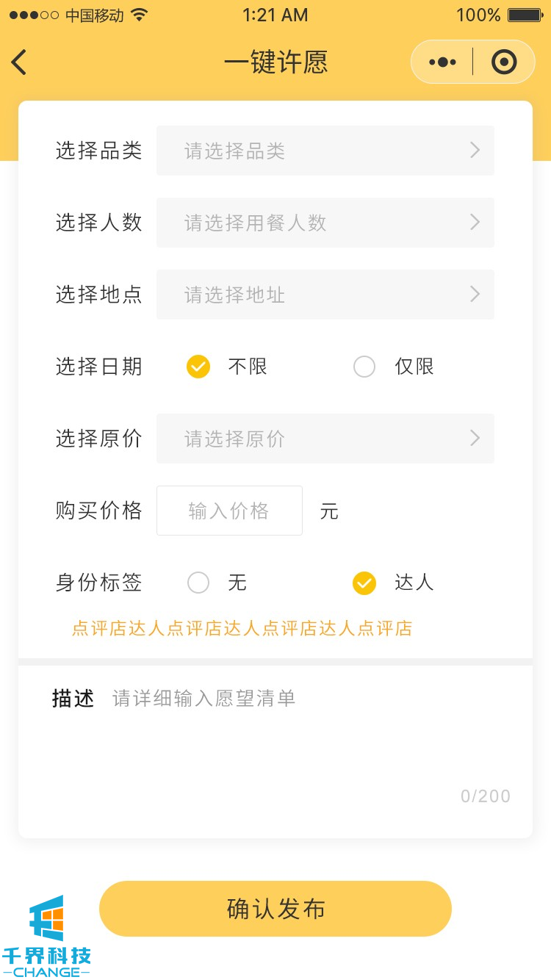Image resolution: width=551 pixels, height=980 pixels.
Task: Select 仅限 date radio option
Action: coord(364,366)
